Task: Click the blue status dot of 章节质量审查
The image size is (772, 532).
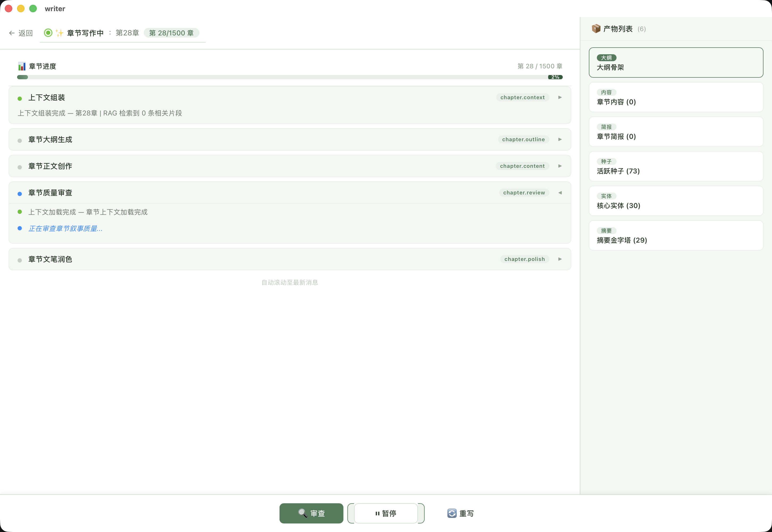Action: click(20, 194)
